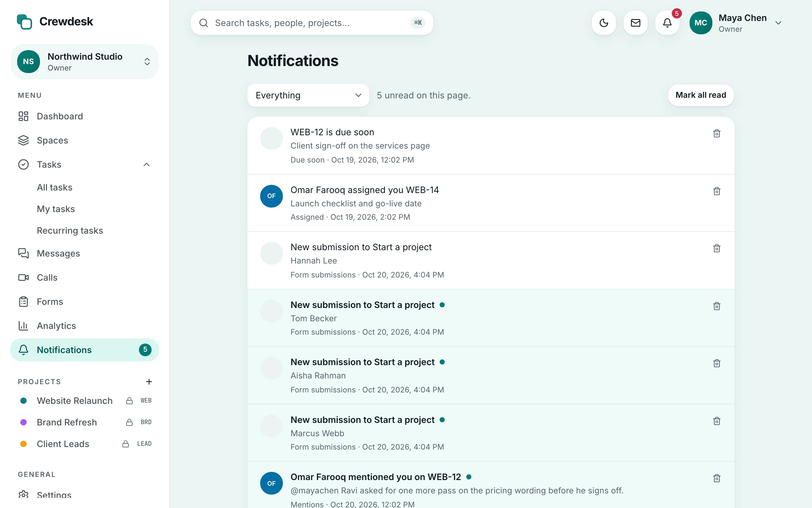
Task: Open Spaces in the sidebar
Action: tap(85, 140)
